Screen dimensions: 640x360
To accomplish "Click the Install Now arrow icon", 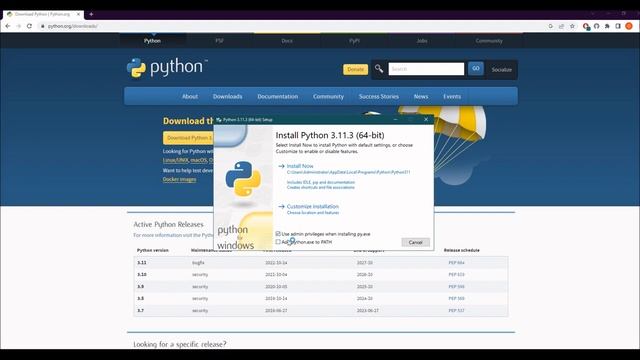I will point(281,166).
